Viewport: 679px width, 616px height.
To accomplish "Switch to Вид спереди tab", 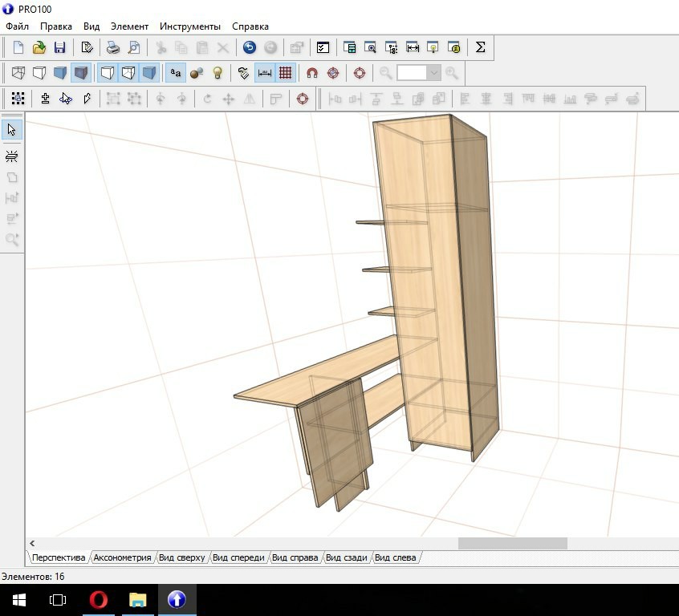I will [x=238, y=557].
